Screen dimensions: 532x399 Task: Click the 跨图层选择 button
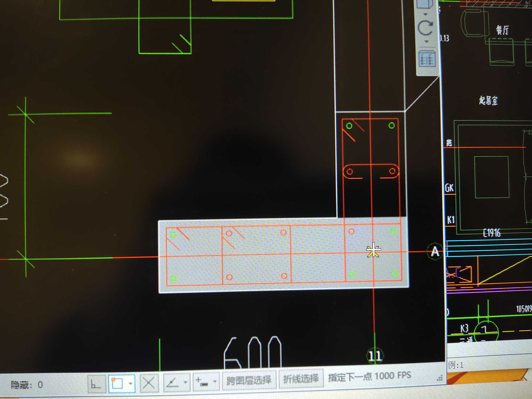(x=249, y=380)
